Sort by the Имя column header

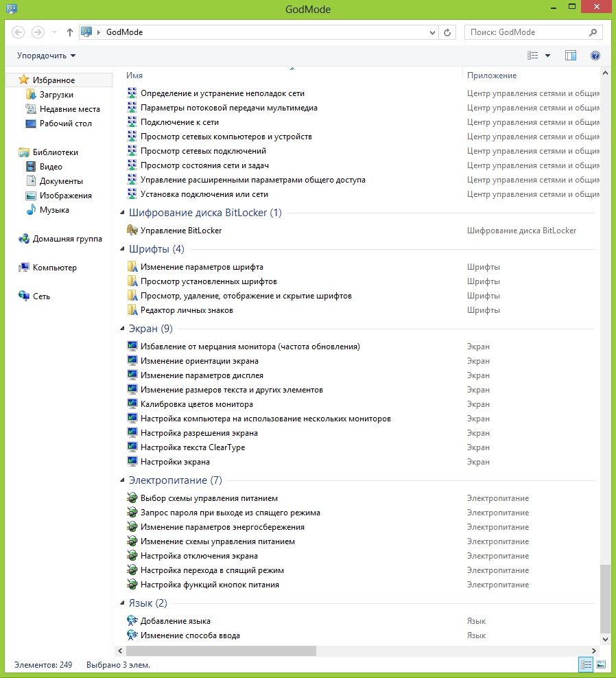coord(134,75)
